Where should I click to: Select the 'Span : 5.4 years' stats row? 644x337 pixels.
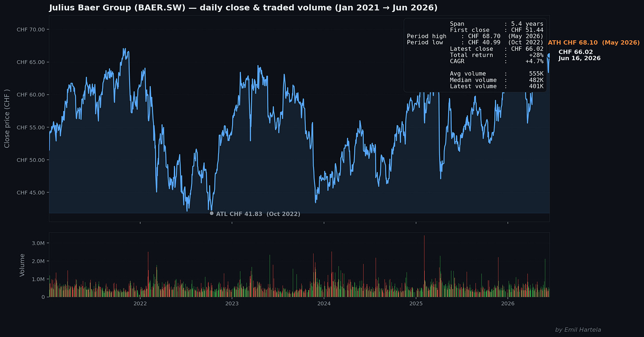pyautogui.click(x=497, y=23)
